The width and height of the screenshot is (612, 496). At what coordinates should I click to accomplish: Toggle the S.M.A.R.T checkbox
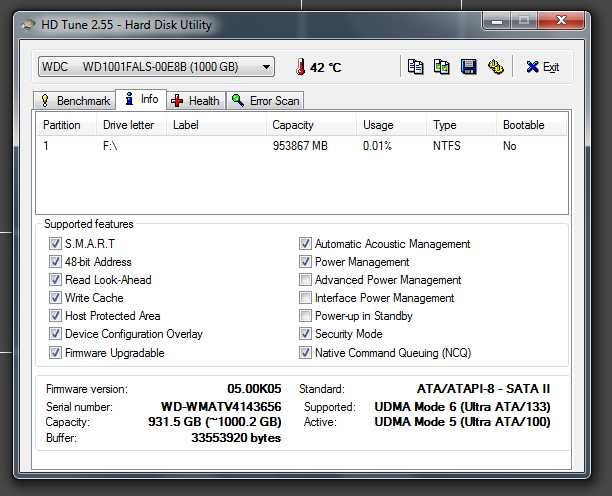pos(55,244)
